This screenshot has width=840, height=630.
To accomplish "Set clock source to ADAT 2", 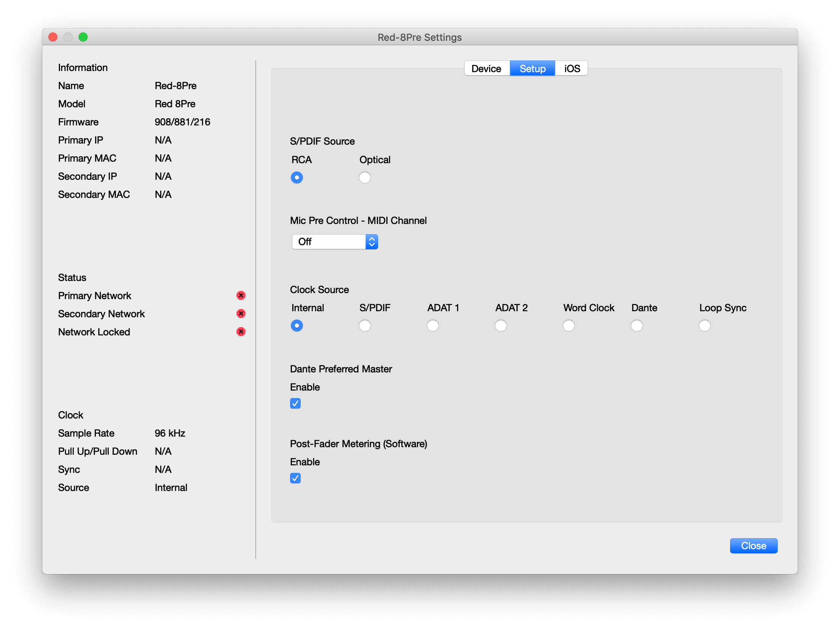I will coord(500,326).
